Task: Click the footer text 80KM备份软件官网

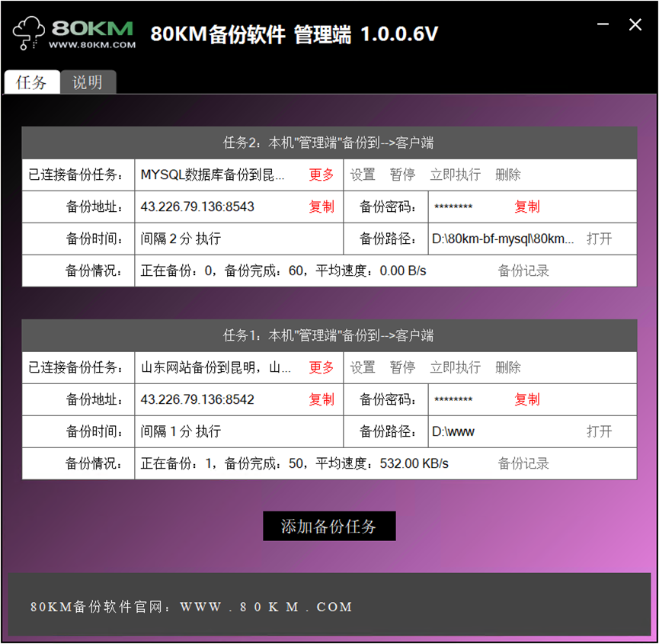Action: pos(98,607)
